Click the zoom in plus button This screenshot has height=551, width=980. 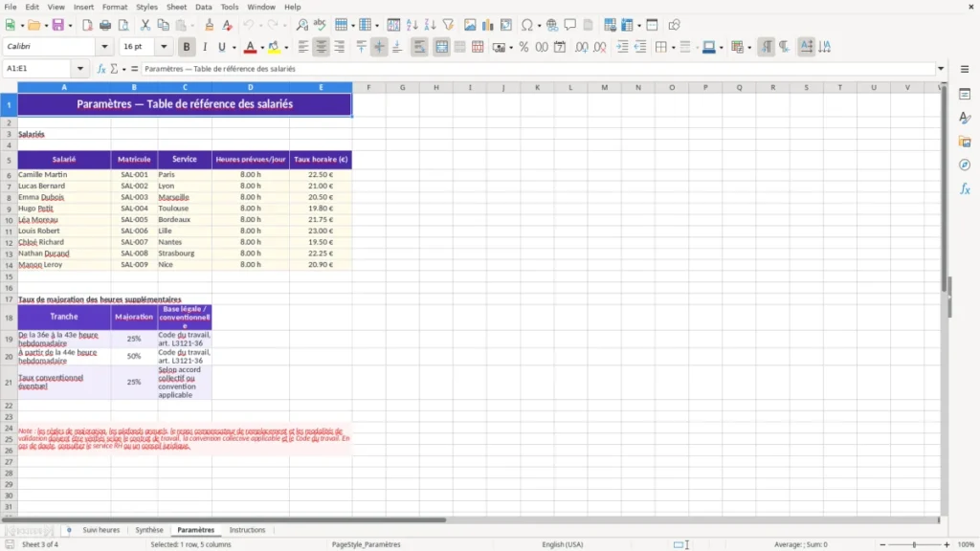[x=947, y=544]
